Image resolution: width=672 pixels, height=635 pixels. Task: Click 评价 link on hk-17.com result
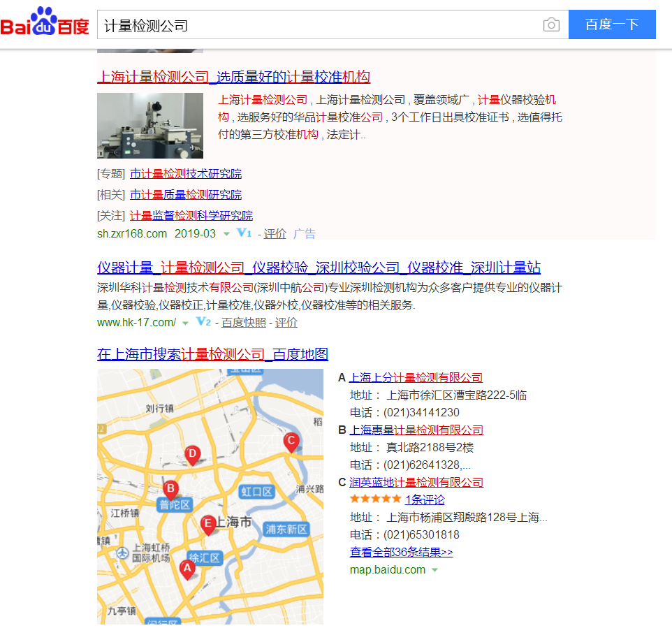[x=286, y=323]
